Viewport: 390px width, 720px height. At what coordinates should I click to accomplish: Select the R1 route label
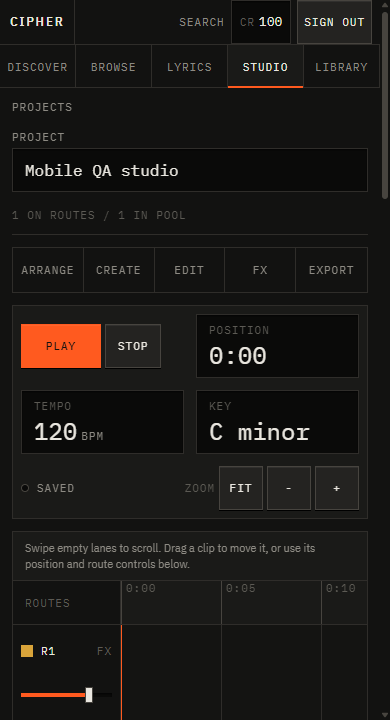tap(48, 651)
